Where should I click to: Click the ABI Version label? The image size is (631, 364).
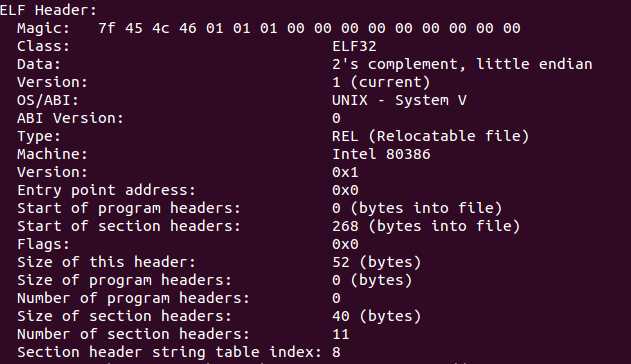click(x=70, y=118)
